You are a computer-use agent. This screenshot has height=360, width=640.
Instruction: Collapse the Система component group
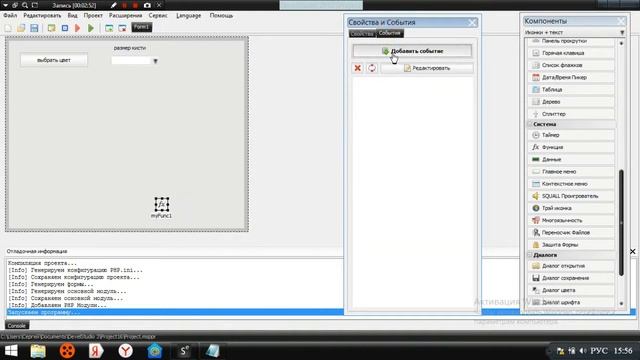[x=530, y=124]
